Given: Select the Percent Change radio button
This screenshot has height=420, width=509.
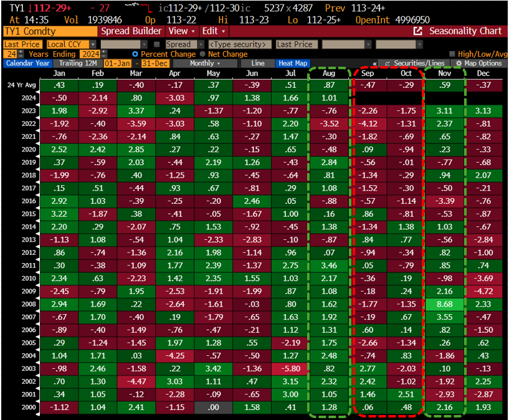Looking at the screenshot, I should [135, 54].
